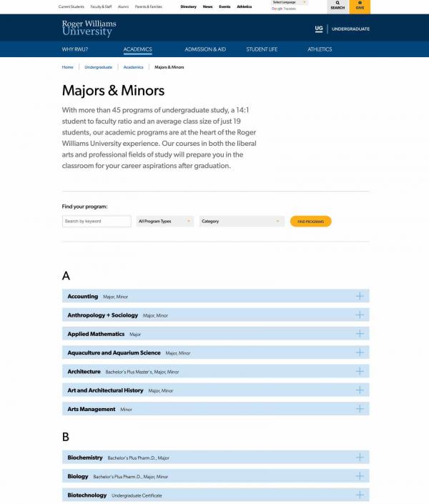
Task: Open the Events link in top bar
Action: (225, 6)
